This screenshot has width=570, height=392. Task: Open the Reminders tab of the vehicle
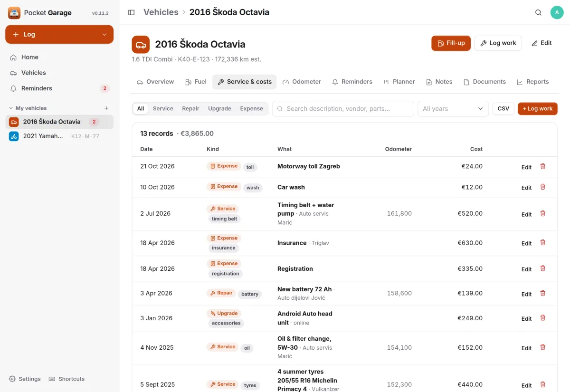point(352,82)
